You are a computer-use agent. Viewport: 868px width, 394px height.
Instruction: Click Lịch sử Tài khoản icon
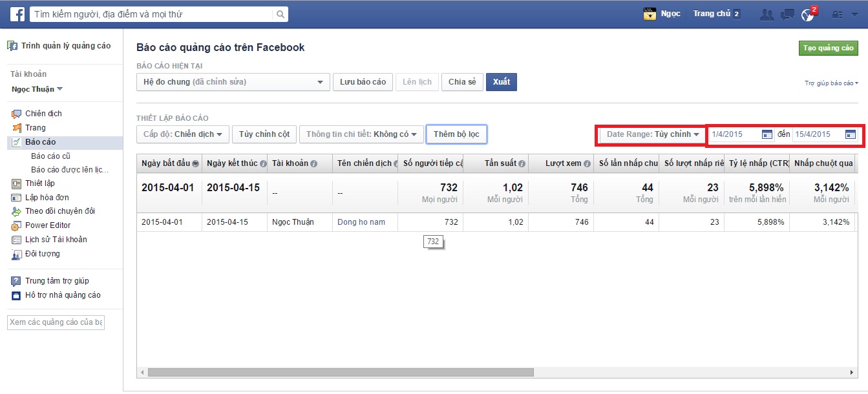(17, 240)
